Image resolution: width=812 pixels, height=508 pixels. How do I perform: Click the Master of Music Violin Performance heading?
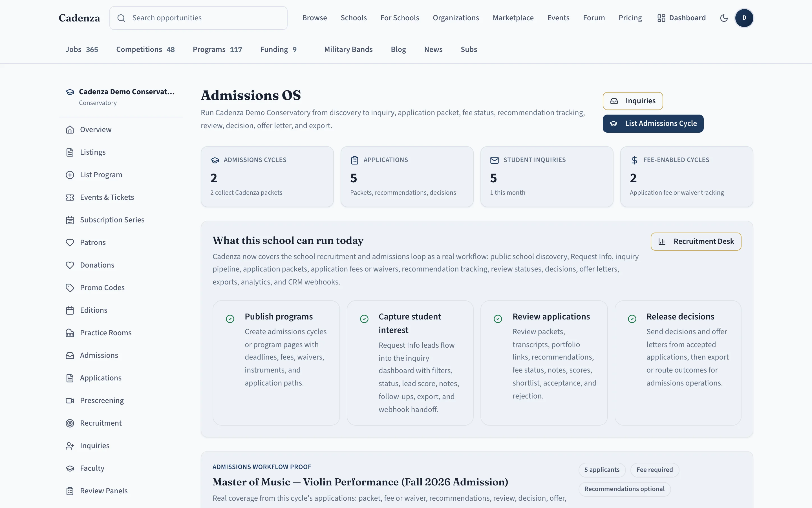tap(360, 482)
